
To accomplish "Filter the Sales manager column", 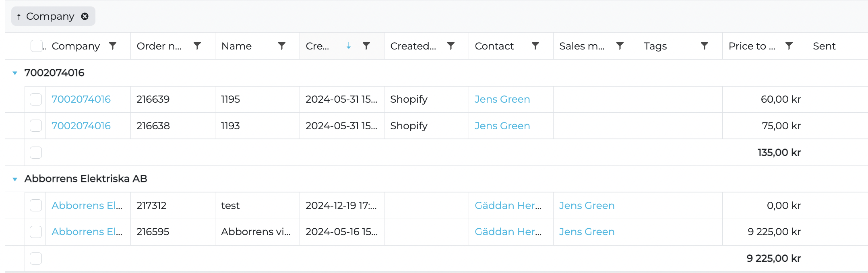I will (x=620, y=46).
